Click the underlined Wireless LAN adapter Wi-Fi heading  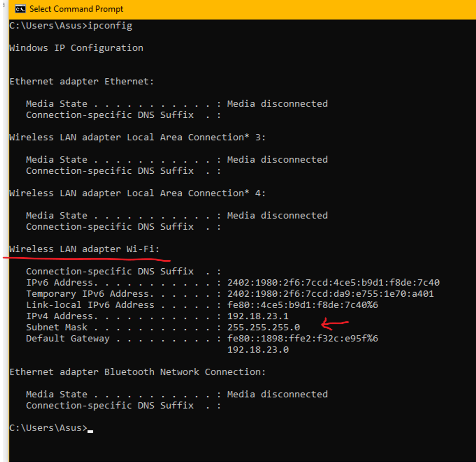tap(84, 249)
